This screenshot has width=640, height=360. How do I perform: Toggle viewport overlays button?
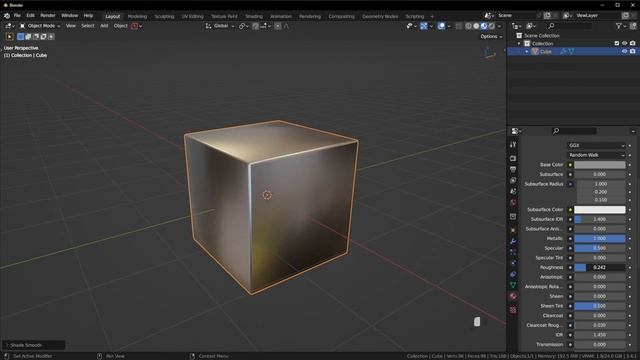(x=441, y=26)
